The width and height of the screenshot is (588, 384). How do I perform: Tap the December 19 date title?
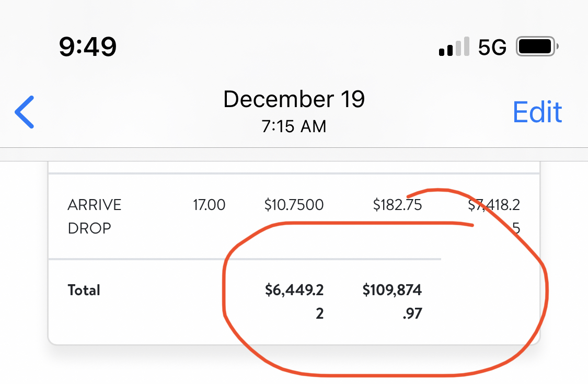(x=294, y=99)
